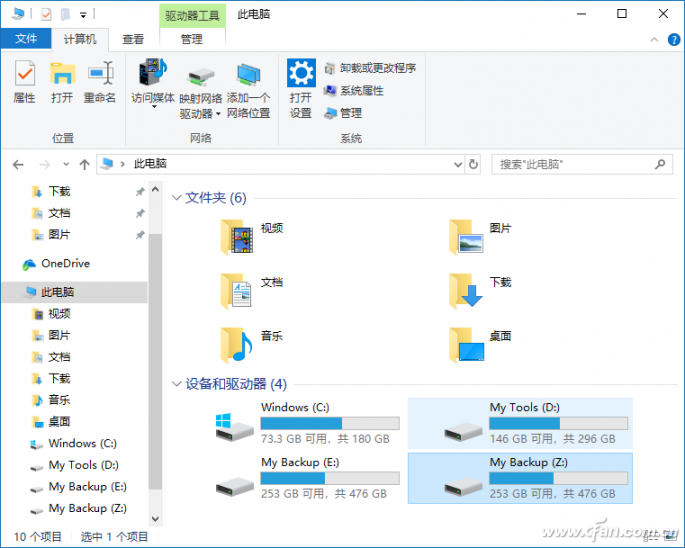Select the 下载 folder in main pane
The width and height of the screenshot is (685, 548).
pos(480,291)
